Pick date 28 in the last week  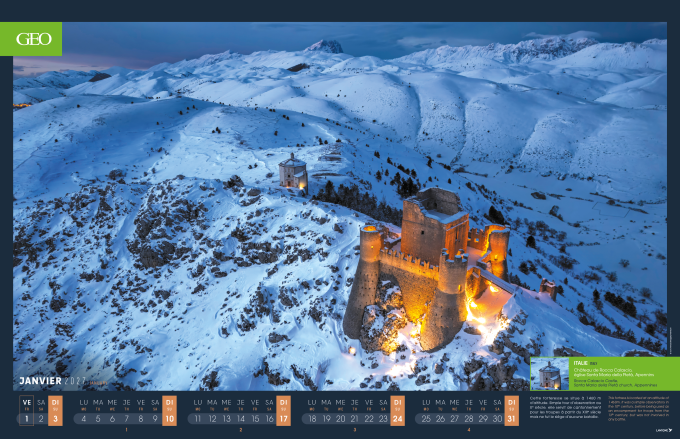click(468, 419)
